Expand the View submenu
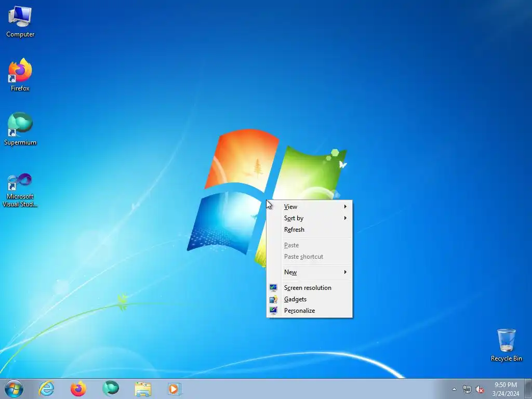Screen dimensions: 532x399 point(310,207)
